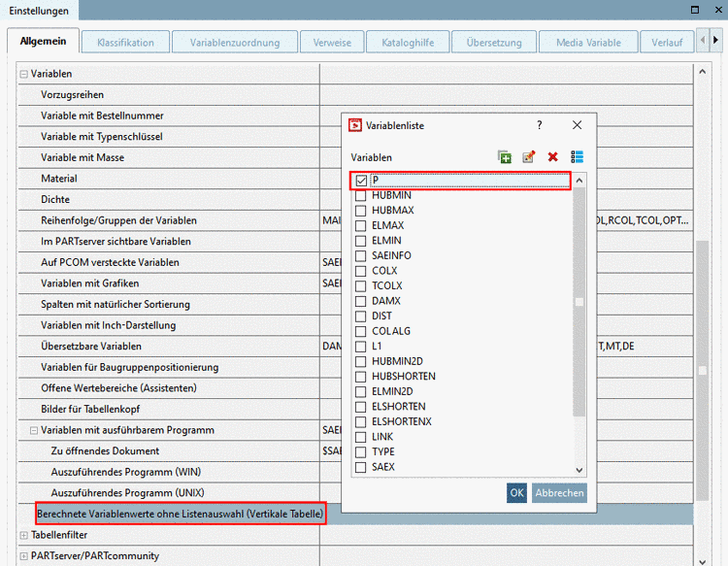Image resolution: width=728 pixels, height=566 pixels.
Task: Select Variablen mit Inch-Darstellung row
Action: [355, 325]
